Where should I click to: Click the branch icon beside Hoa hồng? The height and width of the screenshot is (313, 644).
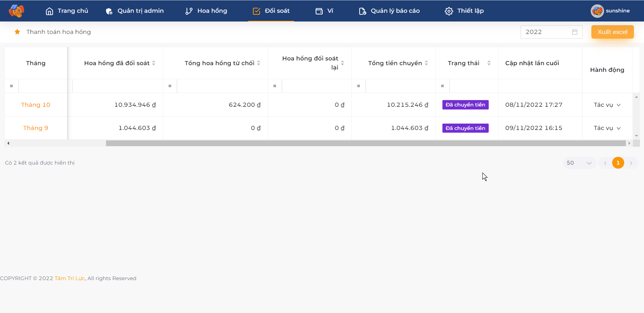[x=189, y=11]
